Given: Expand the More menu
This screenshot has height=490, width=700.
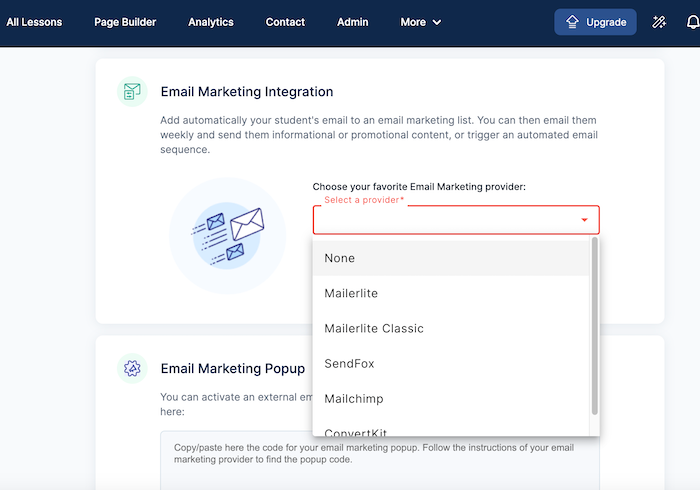Looking at the screenshot, I should [421, 22].
